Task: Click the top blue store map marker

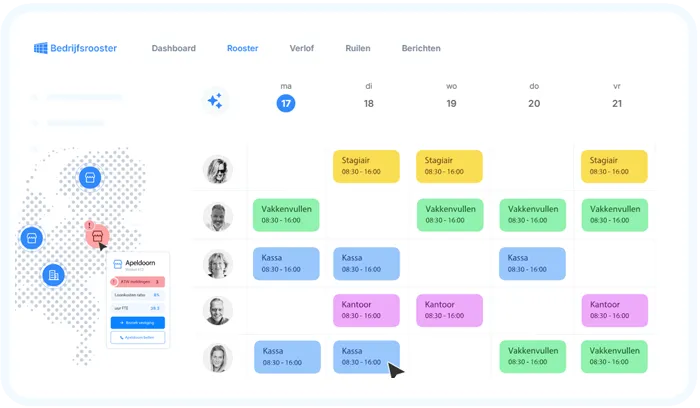Action: (90, 177)
